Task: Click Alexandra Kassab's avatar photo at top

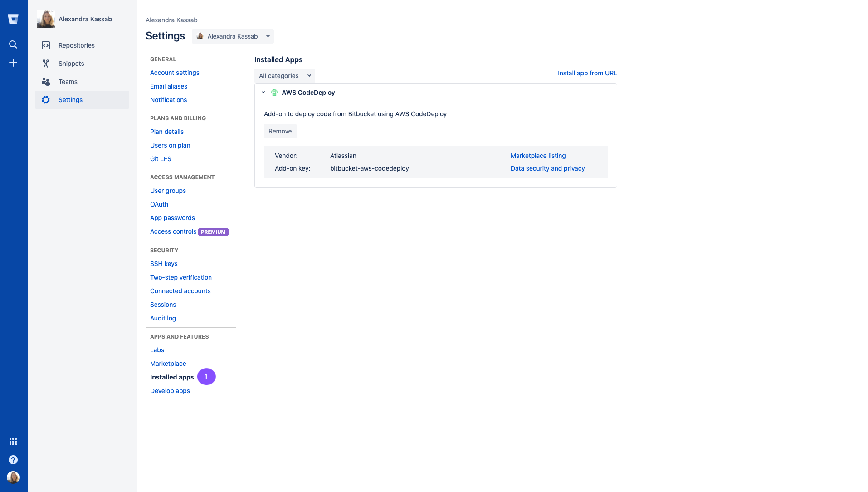Action: tap(46, 19)
